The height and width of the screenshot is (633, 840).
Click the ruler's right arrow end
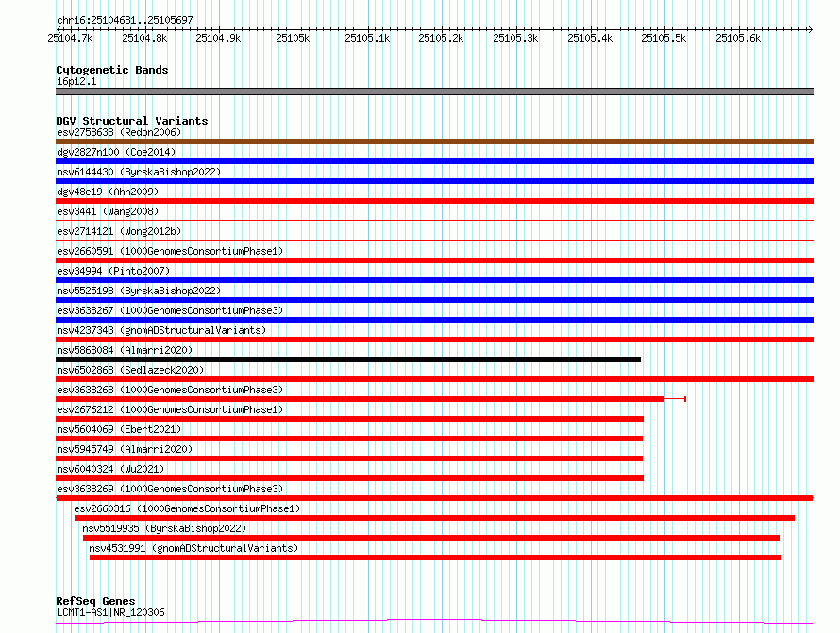click(x=810, y=29)
